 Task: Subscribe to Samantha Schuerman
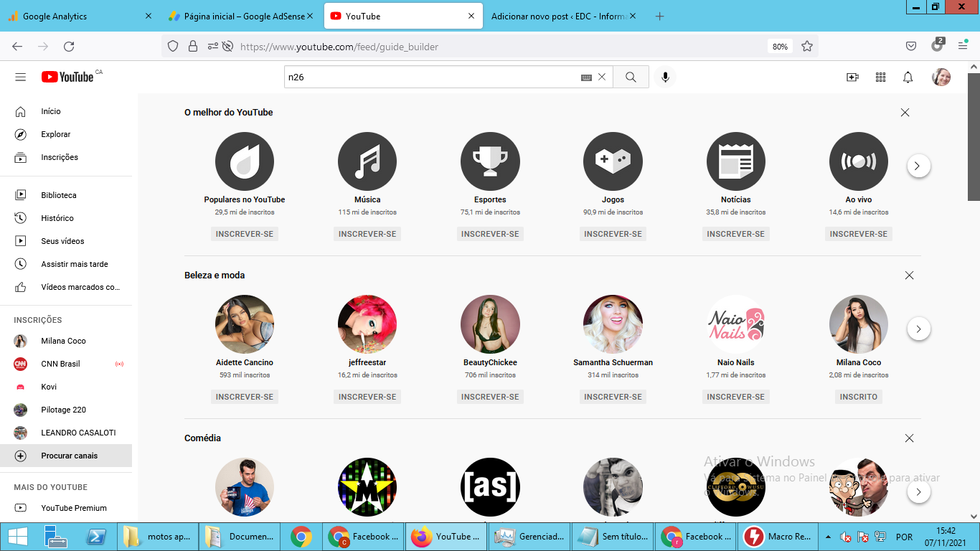pos(613,397)
